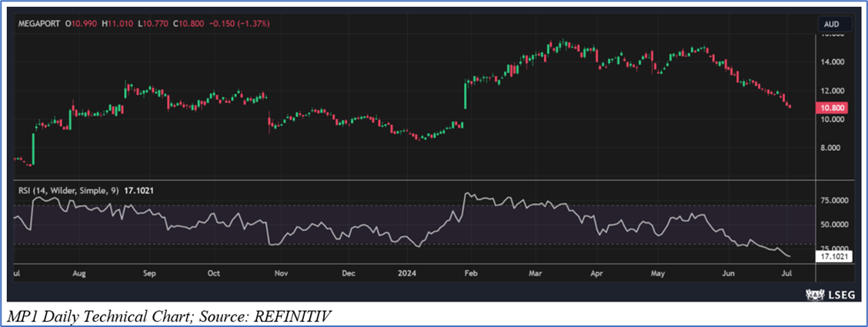Click the May label on time axis
This screenshot has width=868, height=327.
(658, 273)
